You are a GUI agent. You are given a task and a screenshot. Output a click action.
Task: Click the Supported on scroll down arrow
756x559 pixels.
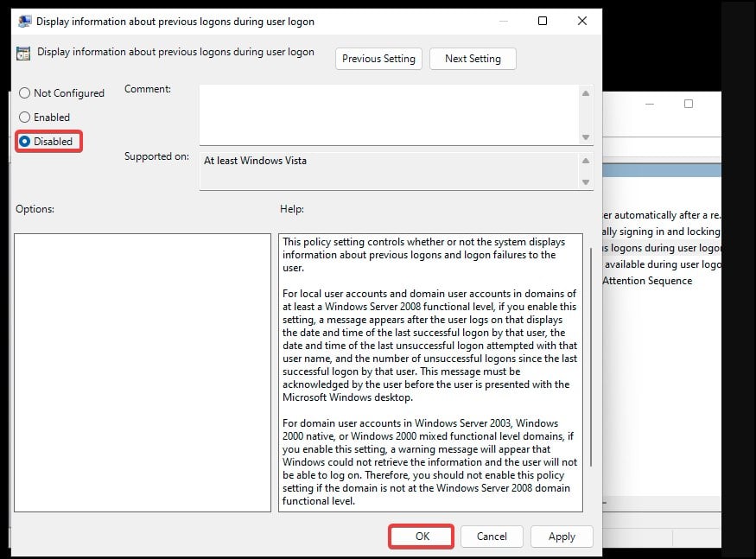point(586,182)
